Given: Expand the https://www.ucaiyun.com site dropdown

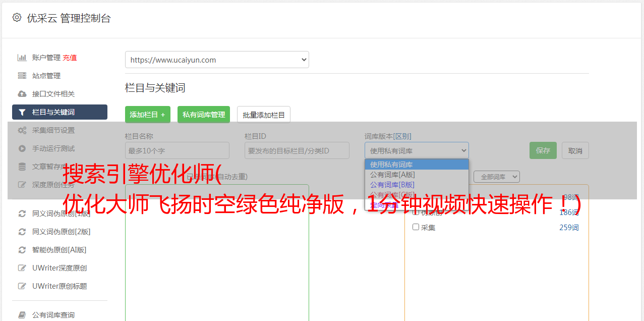Looking at the screenshot, I should 217,60.
